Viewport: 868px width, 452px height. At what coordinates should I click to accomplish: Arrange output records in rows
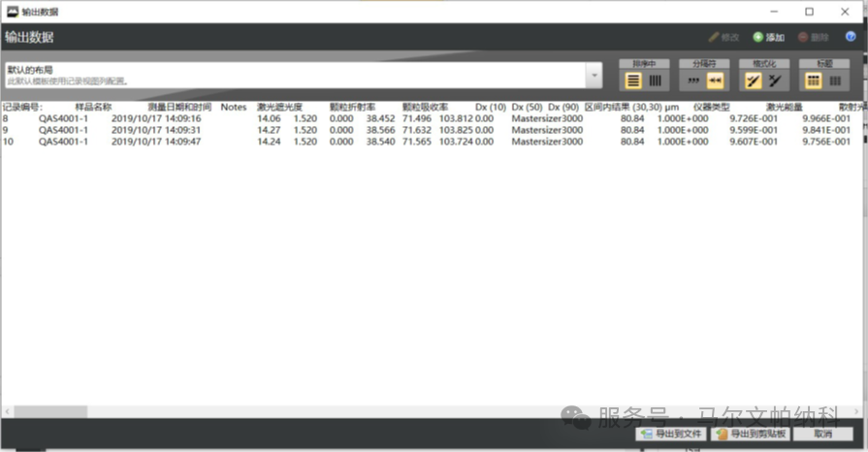click(633, 81)
